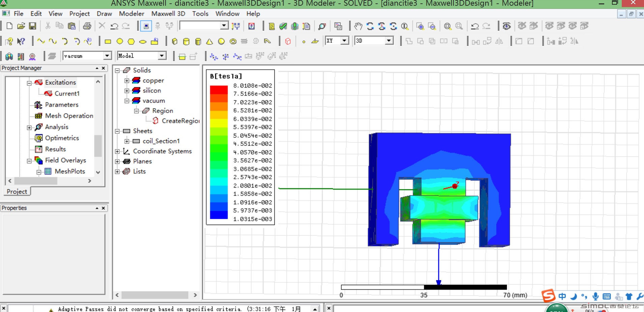Select the Draw line tool
The image size is (644, 312).
pyautogui.click(x=41, y=41)
